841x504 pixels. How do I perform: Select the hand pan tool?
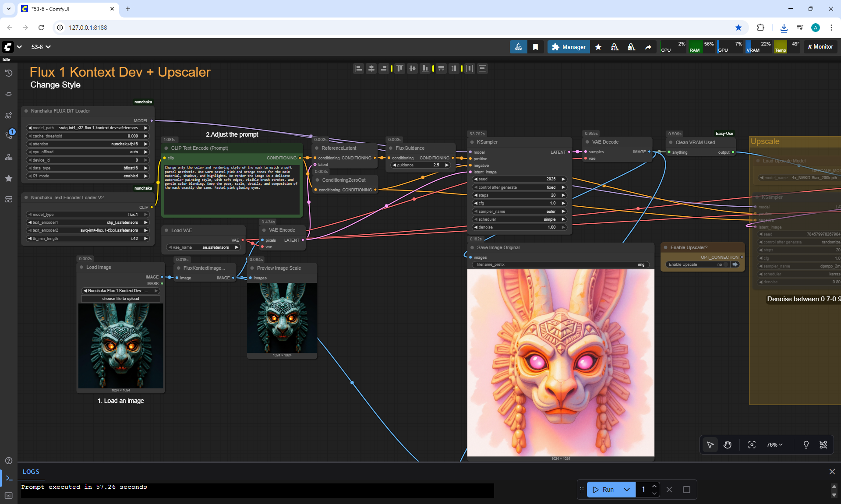coord(728,445)
